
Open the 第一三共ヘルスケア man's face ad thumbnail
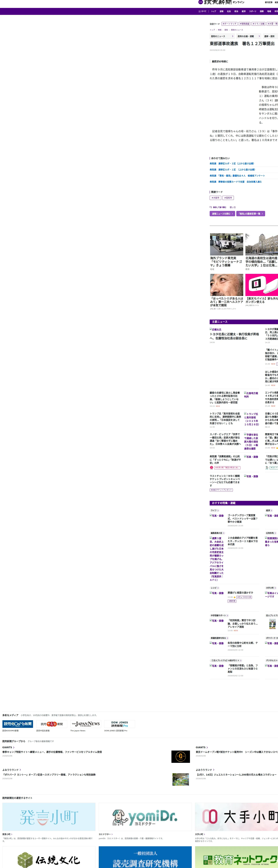[227, 285]
